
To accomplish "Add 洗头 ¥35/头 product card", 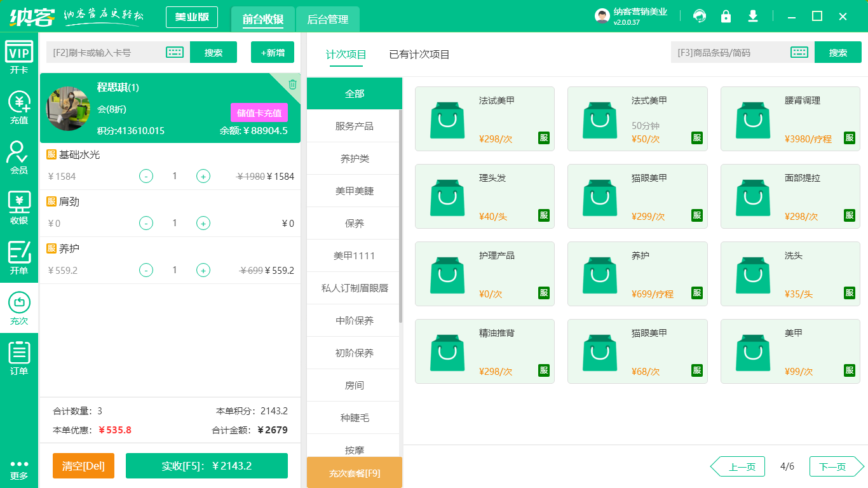I will (790, 274).
